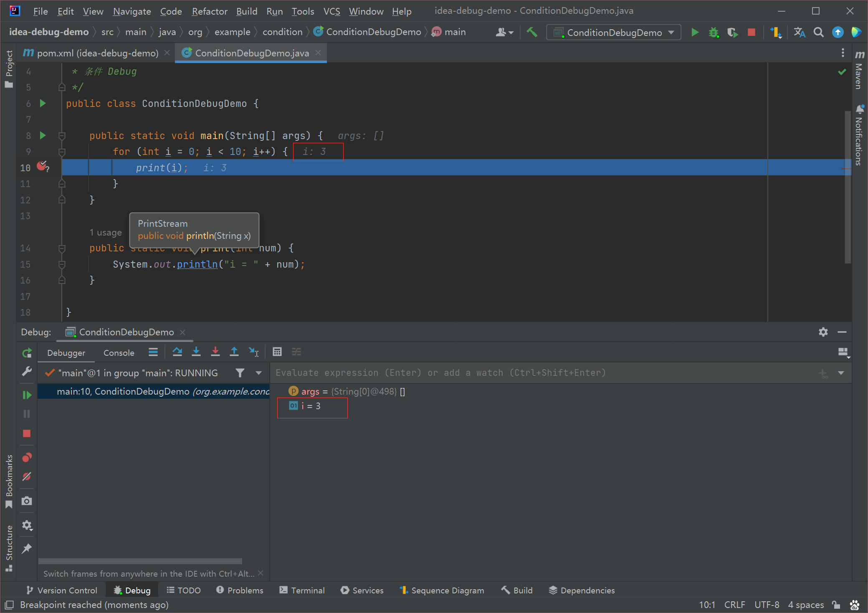Click the println link in the code
868x613 pixels.
coord(197,264)
